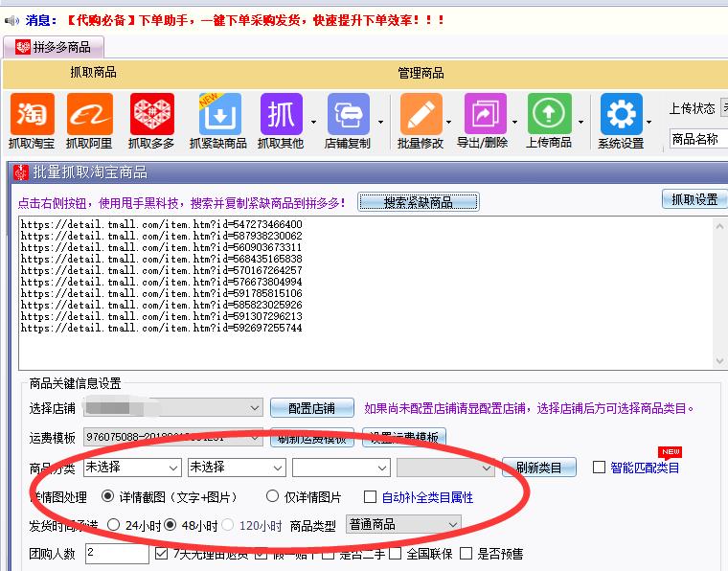This screenshot has width=728, height=571.
Task: Toggle the 7天无理由退货 checkbox
Action: coord(162,554)
